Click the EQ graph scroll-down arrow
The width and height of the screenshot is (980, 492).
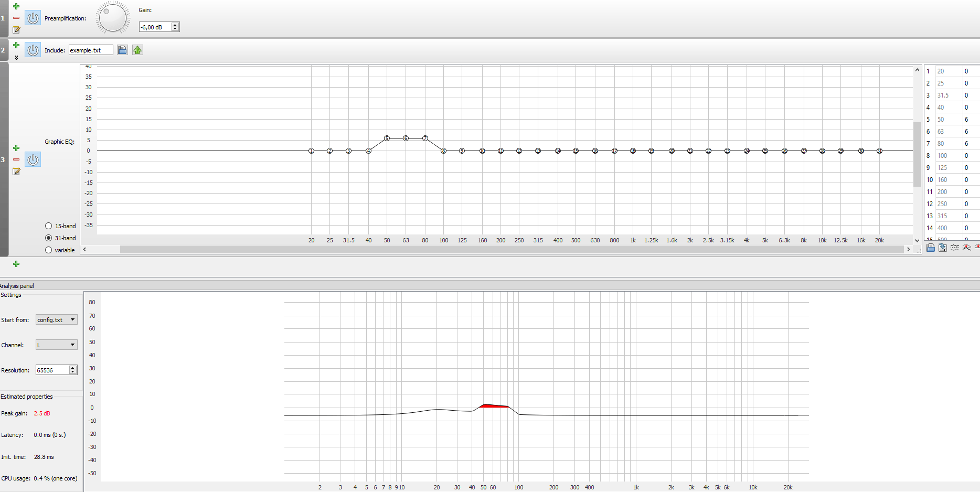coord(917,241)
